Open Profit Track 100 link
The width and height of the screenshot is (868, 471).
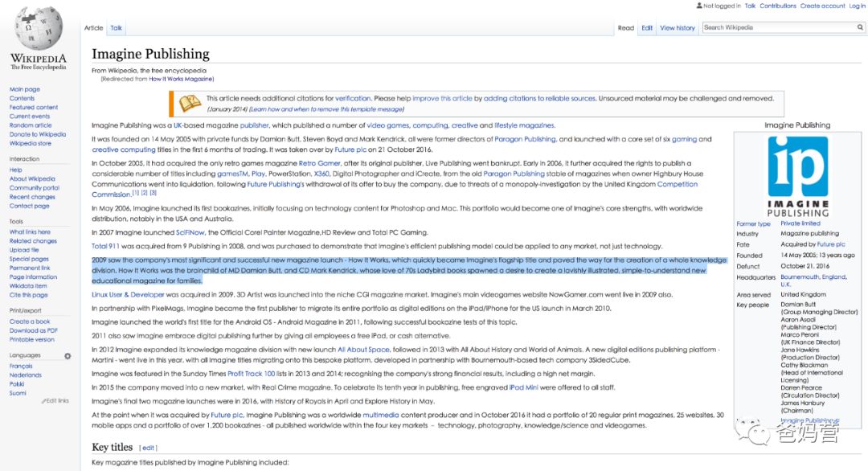click(251, 374)
